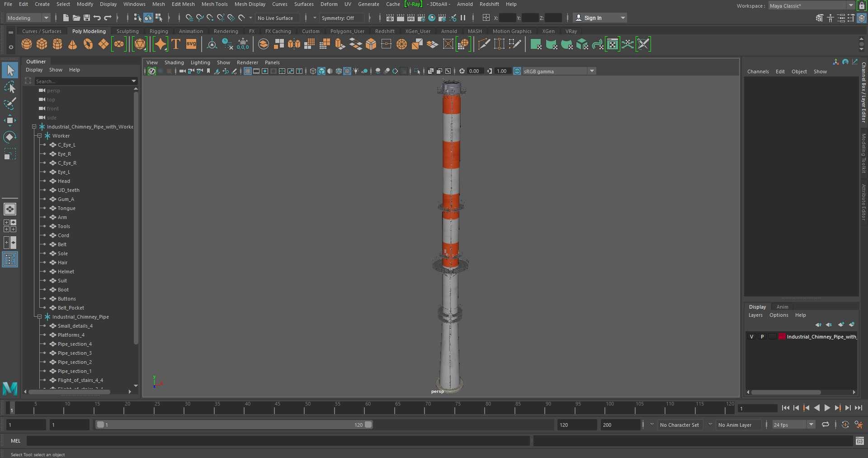
Task: Click the Mirror tool shelf icon
Action: pos(294,44)
